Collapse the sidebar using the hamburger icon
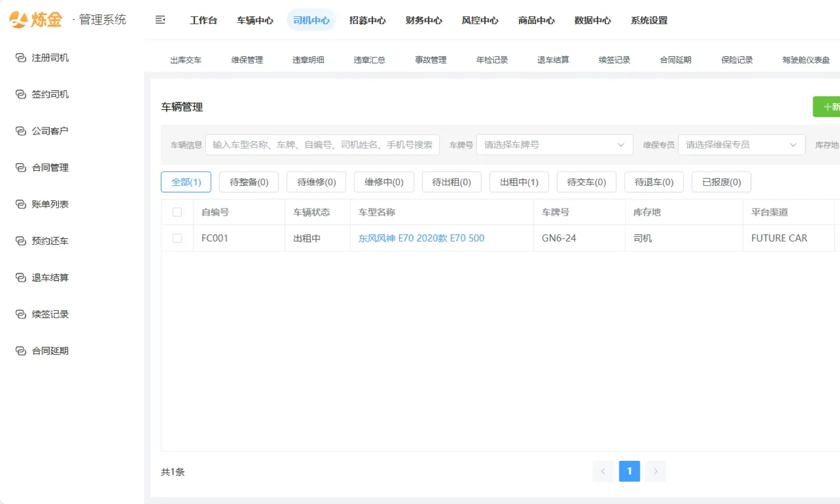Viewport: 840px width, 504px height. [160, 20]
